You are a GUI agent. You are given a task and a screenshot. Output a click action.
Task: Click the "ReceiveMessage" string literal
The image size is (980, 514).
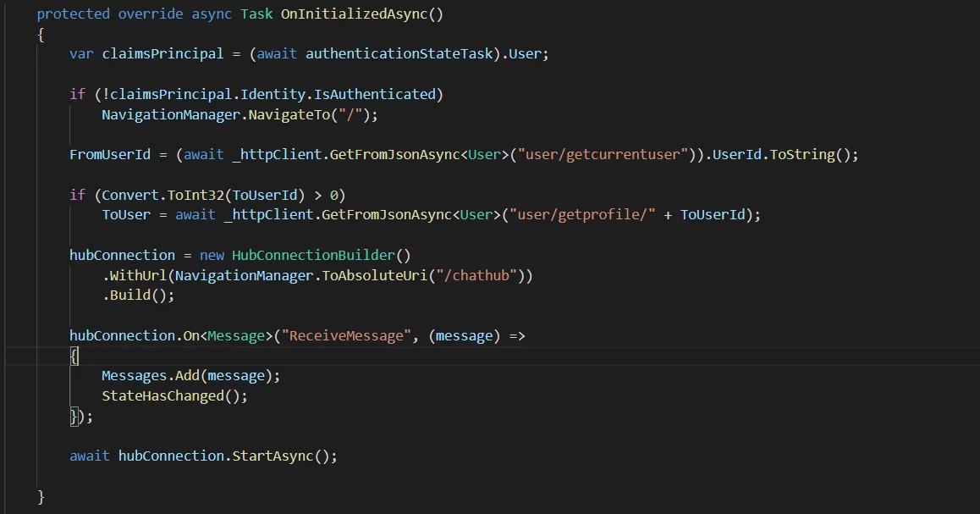pos(346,336)
